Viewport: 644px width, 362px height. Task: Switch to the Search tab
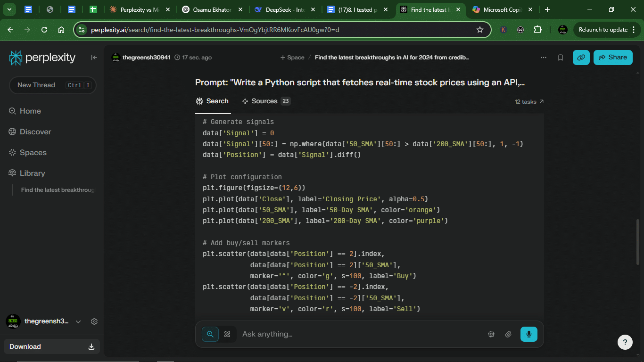[x=212, y=101]
